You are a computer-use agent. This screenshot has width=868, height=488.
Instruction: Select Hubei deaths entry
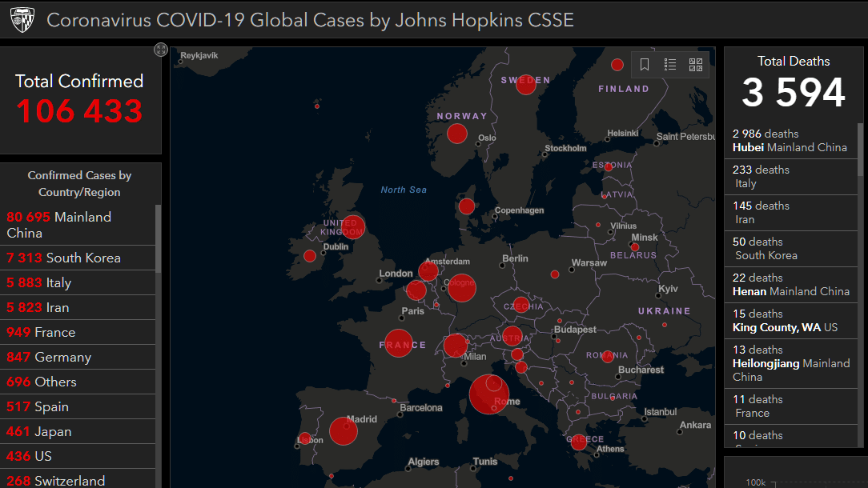[x=790, y=141]
